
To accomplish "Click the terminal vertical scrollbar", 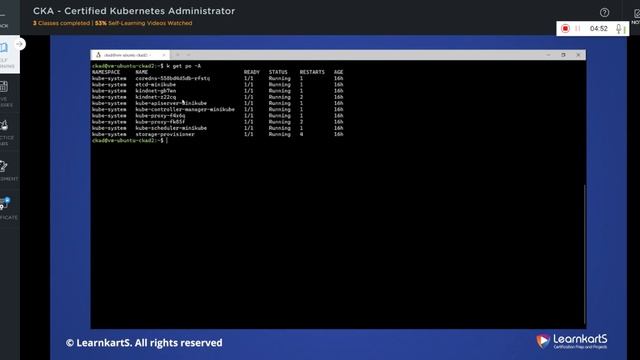I will click(x=584, y=254).
